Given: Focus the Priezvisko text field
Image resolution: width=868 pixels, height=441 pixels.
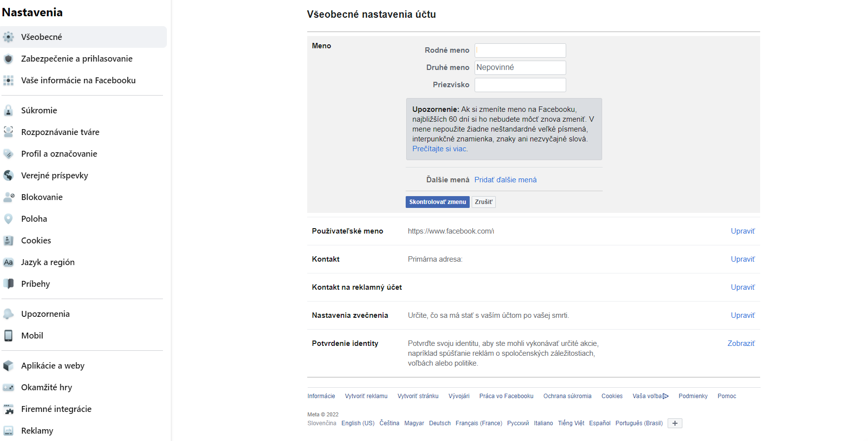Looking at the screenshot, I should coord(520,85).
